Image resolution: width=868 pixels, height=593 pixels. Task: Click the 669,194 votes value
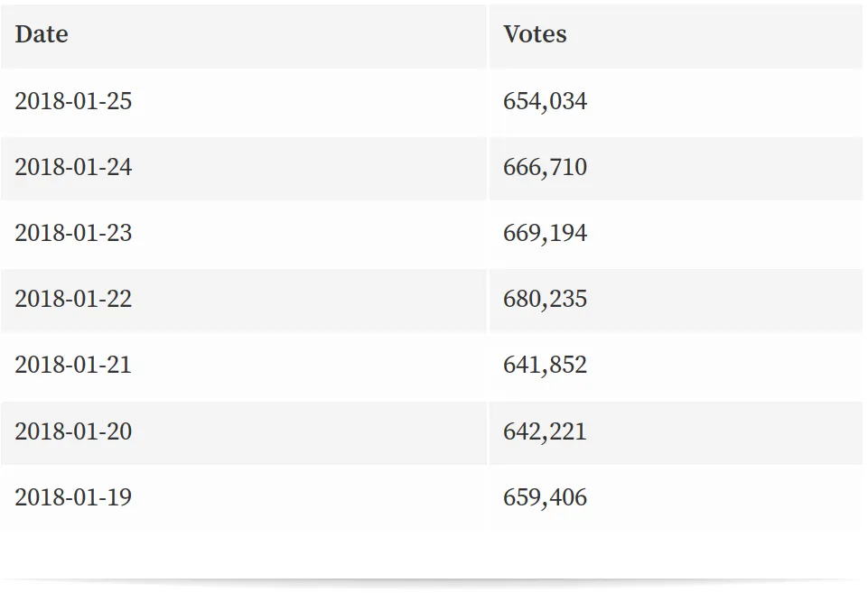pyautogui.click(x=545, y=233)
